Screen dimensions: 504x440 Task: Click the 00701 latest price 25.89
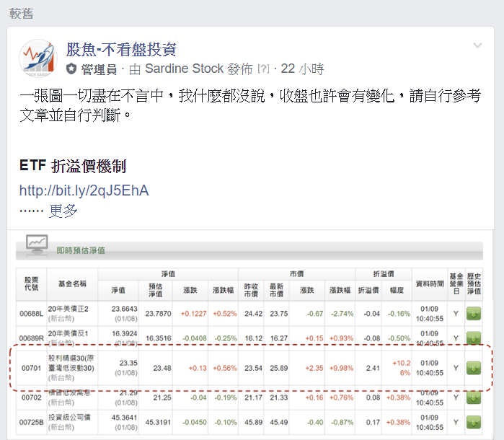(279, 368)
